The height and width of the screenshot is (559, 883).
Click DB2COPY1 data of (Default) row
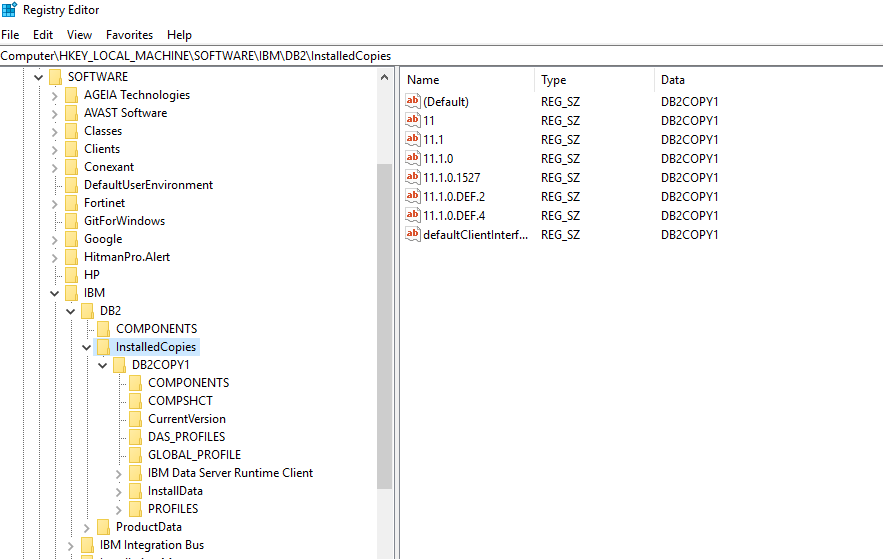coord(690,102)
